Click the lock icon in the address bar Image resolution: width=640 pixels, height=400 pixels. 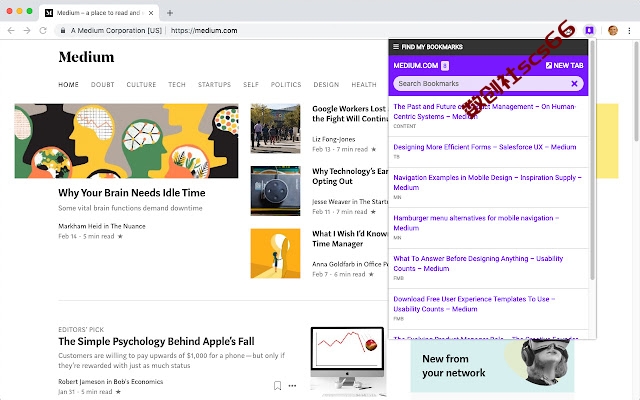tap(62, 30)
